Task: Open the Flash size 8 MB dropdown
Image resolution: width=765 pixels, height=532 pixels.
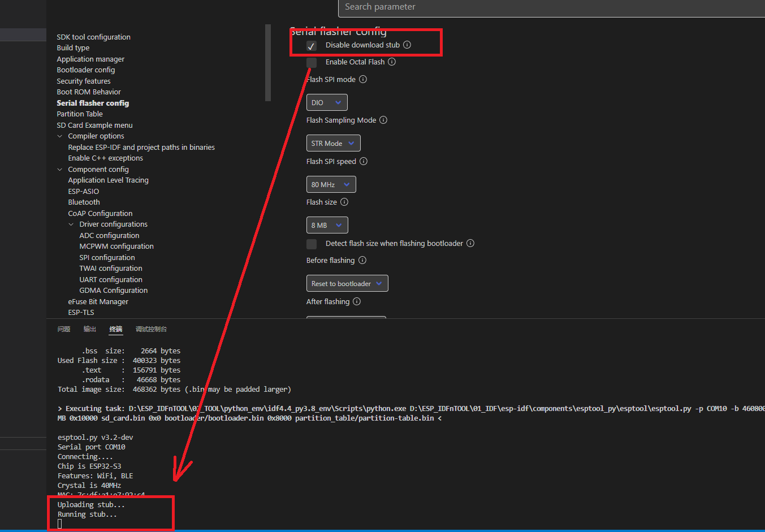Action: (327, 224)
